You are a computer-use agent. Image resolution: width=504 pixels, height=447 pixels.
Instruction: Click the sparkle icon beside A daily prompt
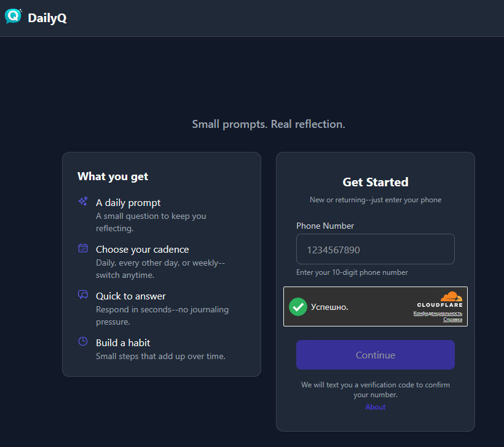tap(83, 201)
